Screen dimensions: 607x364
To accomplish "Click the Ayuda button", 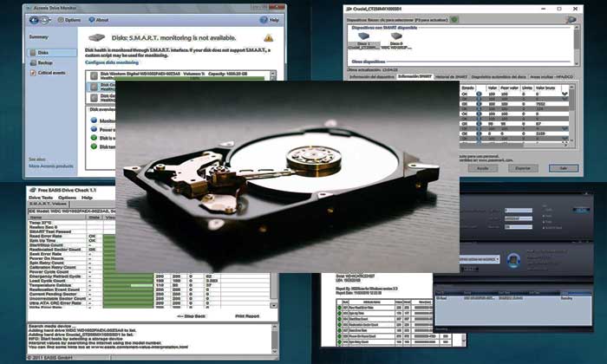I will (482, 168).
